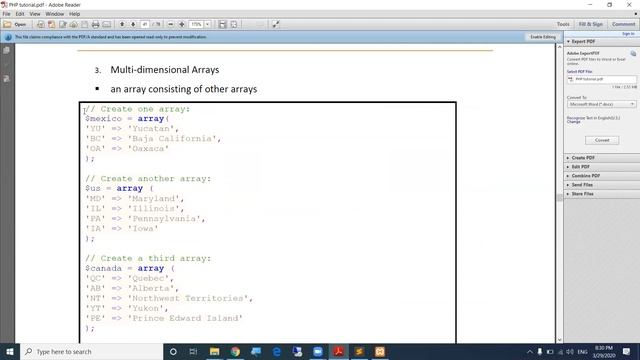Viewport: 640px width, 360px height.
Task: Open the Tools pane tab
Action: coord(563,24)
